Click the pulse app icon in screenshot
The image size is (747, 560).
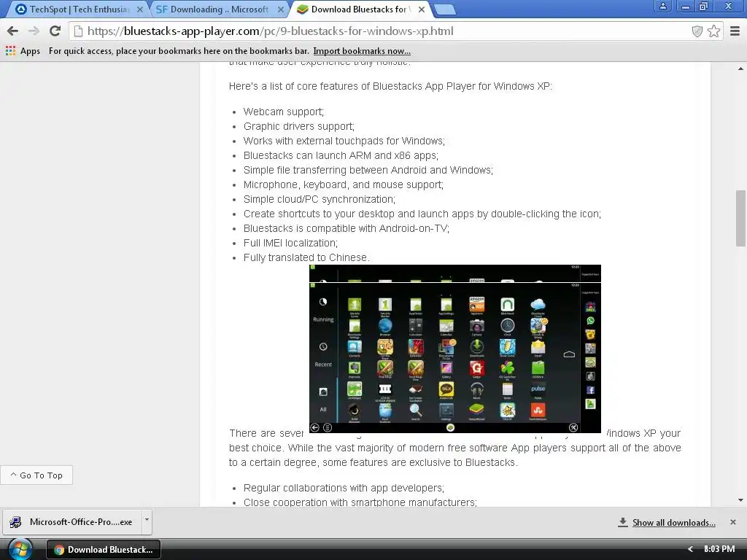[x=538, y=389]
